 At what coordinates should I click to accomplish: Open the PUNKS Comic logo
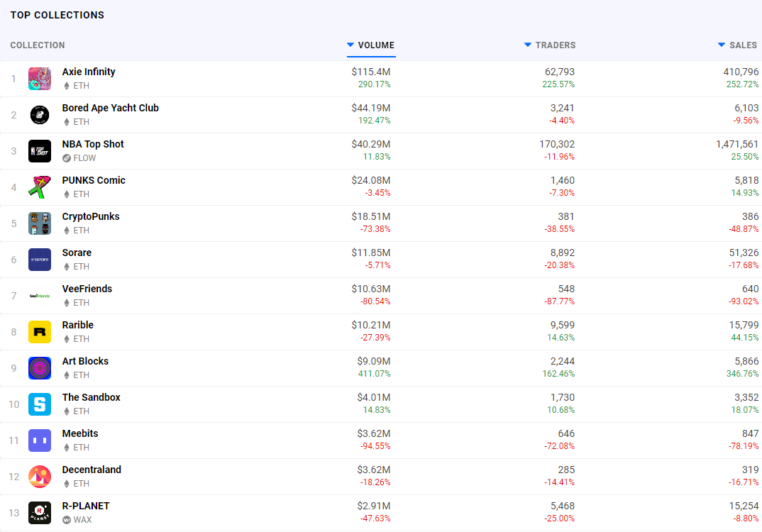click(40, 187)
